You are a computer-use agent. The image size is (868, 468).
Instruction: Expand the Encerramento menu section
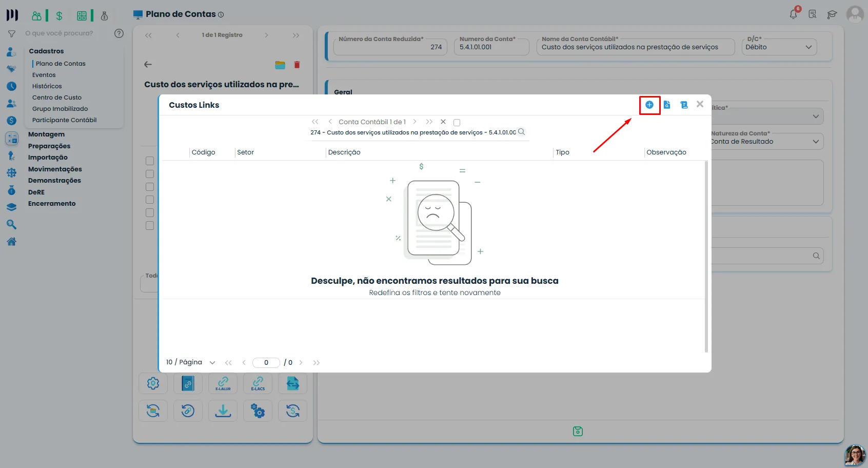point(52,204)
